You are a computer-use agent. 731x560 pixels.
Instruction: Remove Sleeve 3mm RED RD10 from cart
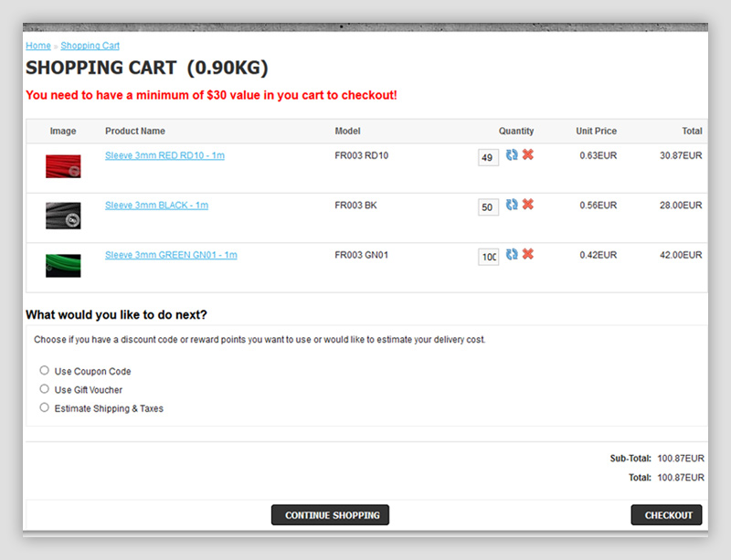point(528,155)
